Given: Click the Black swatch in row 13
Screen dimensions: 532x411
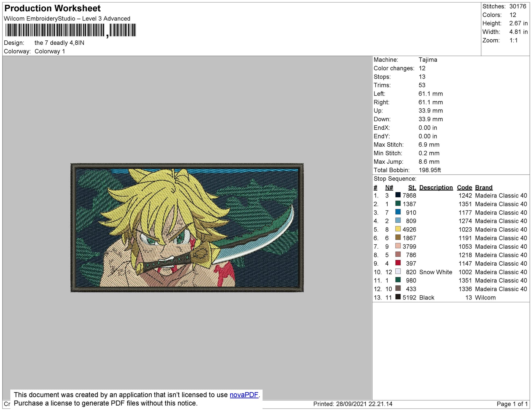Looking at the screenshot, I should point(398,297).
